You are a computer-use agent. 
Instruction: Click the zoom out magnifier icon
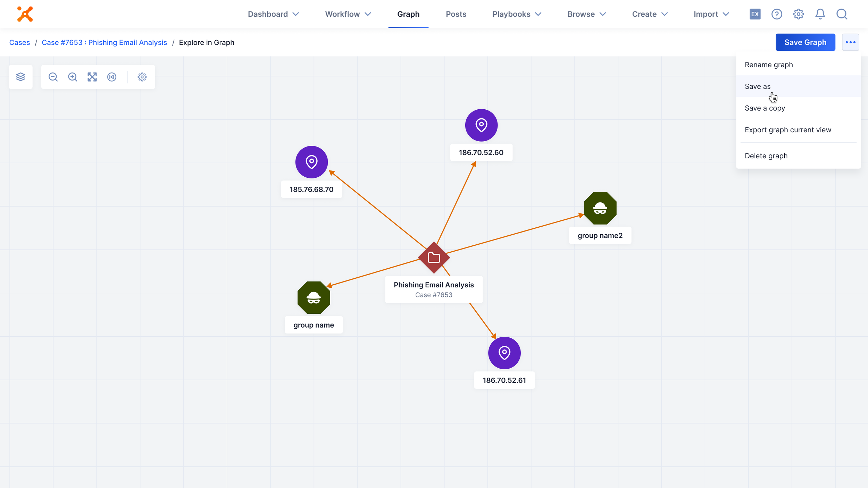[x=53, y=77]
